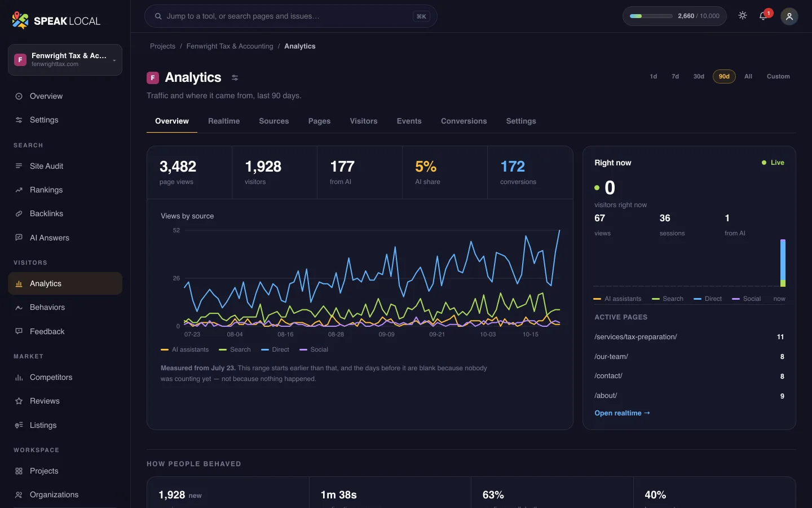The height and width of the screenshot is (508, 812).
Task: Switch to the Visitors tab
Action: point(364,121)
